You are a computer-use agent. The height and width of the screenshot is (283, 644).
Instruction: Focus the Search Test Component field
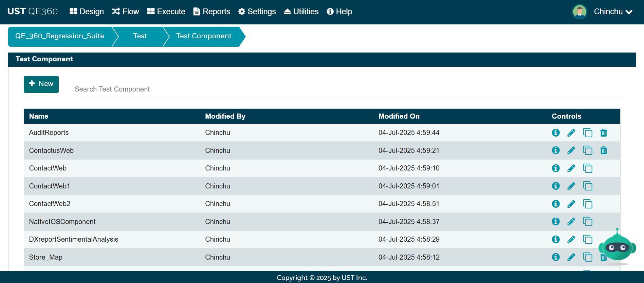(x=347, y=89)
